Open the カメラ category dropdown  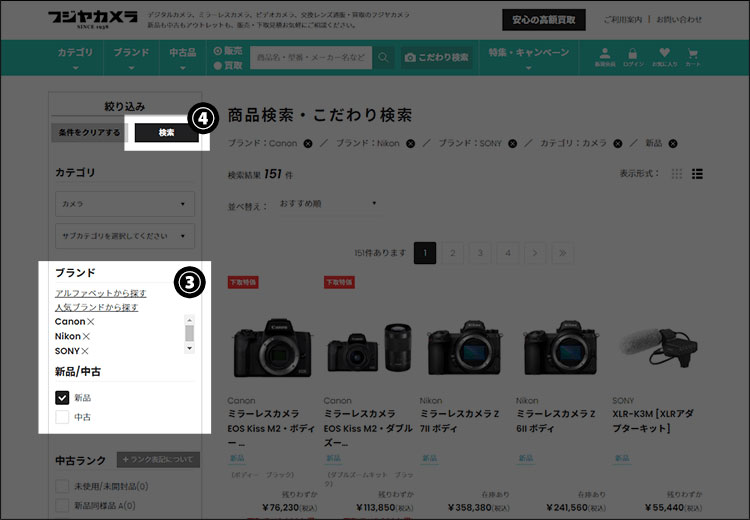(125, 204)
